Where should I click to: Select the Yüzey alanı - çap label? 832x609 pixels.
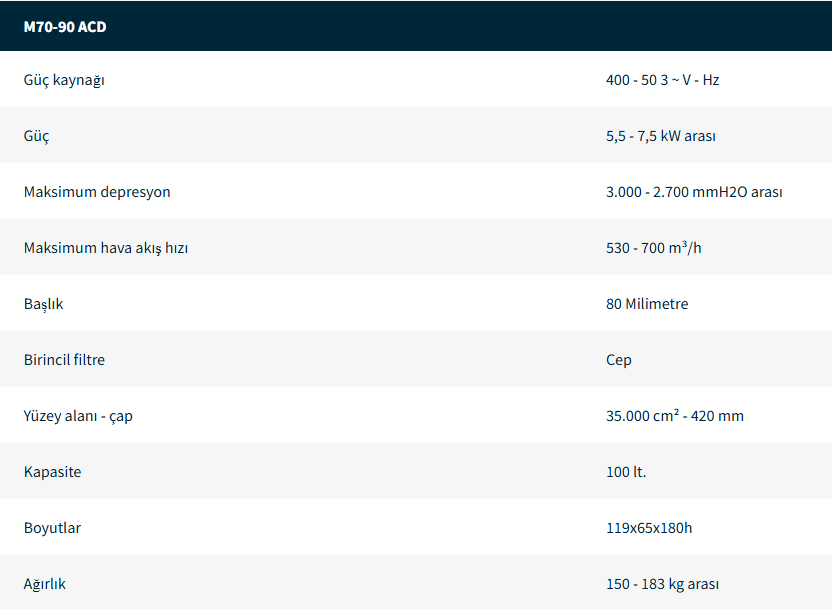[78, 416]
